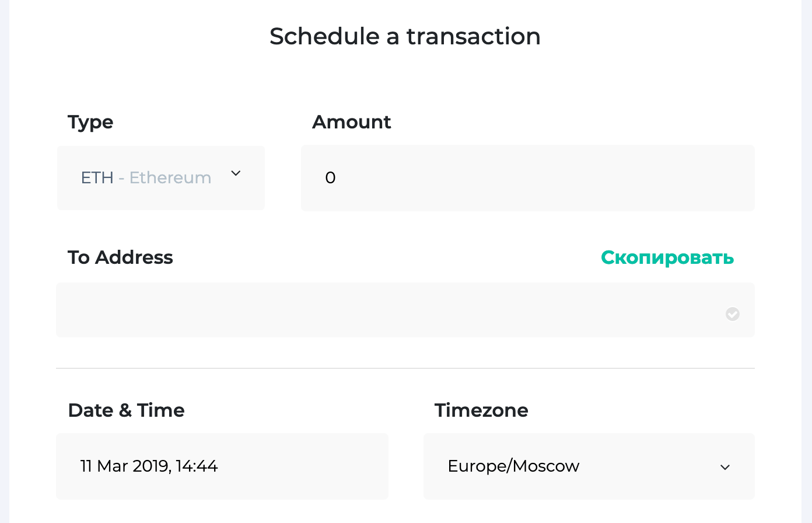Screen dimensions: 812x523
Task: Click the 0 value in Amount
Action: [x=330, y=178]
